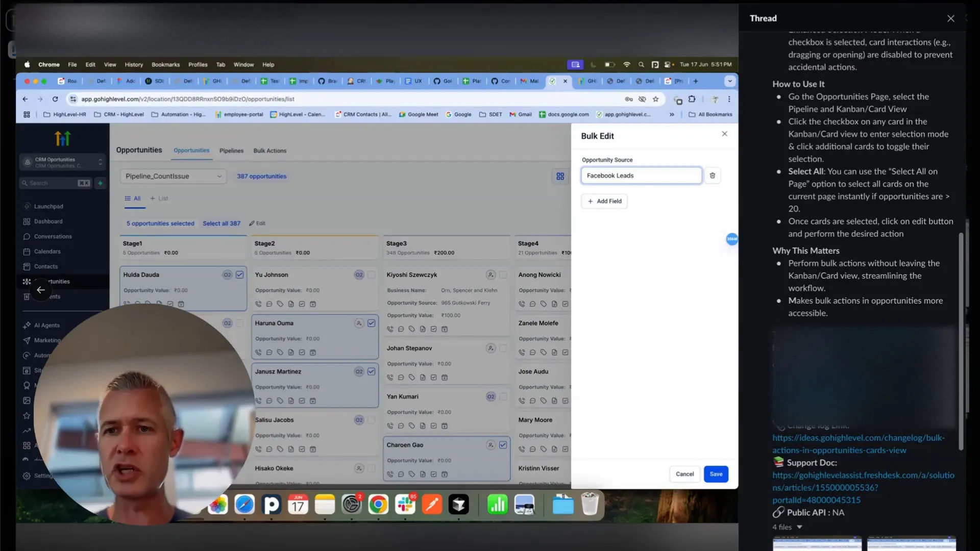Uncheck Charoen Gao's card checkbox
Image resolution: width=980 pixels, height=551 pixels.
click(x=503, y=445)
